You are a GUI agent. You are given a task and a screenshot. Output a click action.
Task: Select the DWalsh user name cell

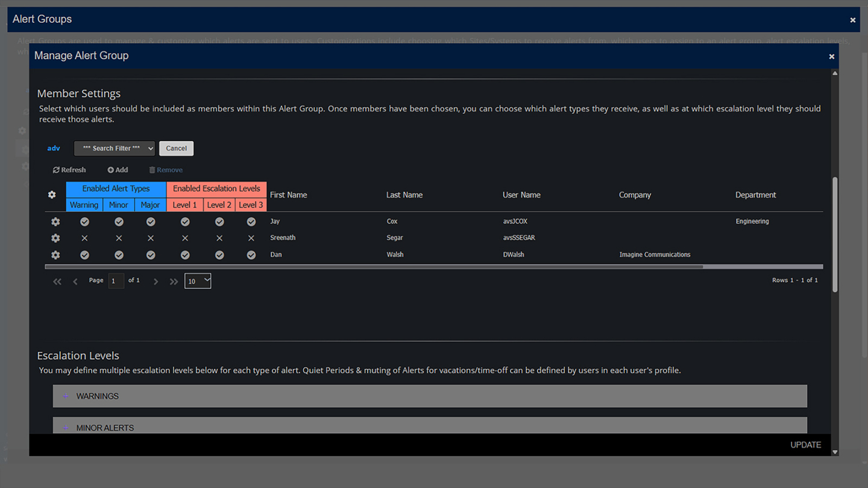[514, 255]
